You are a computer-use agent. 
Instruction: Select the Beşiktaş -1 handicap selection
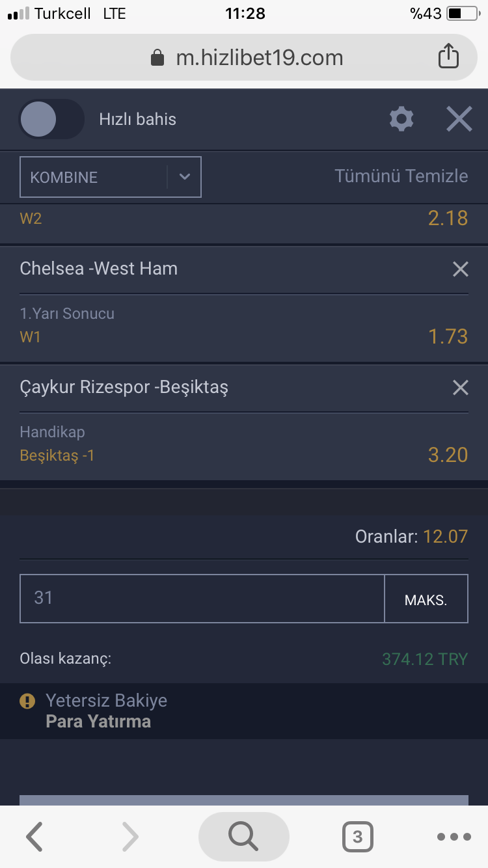(x=57, y=455)
